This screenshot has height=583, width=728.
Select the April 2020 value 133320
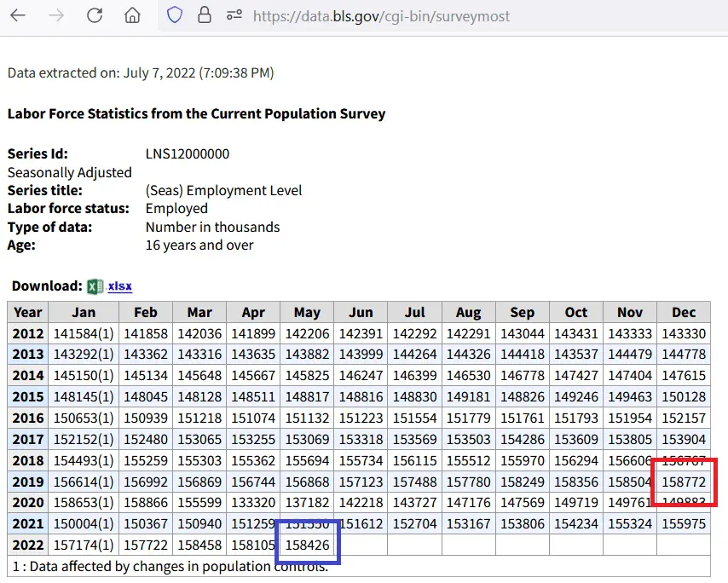pos(253,502)
